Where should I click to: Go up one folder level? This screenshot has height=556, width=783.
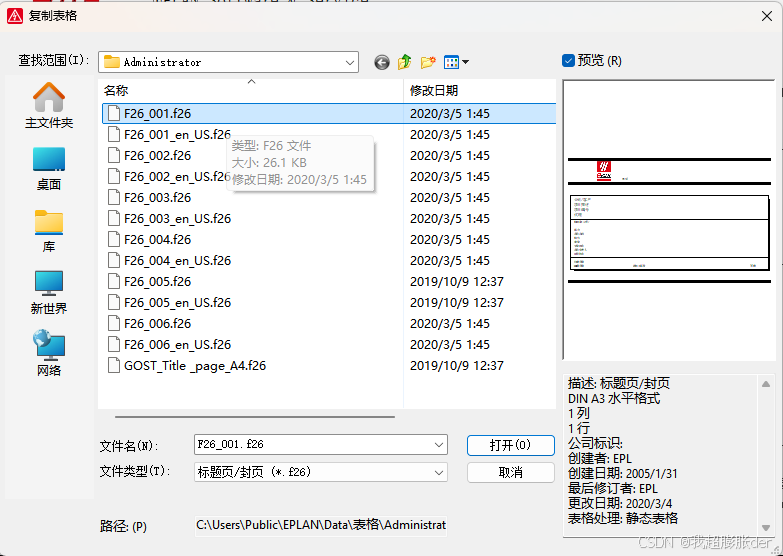[x=404, y=62]
